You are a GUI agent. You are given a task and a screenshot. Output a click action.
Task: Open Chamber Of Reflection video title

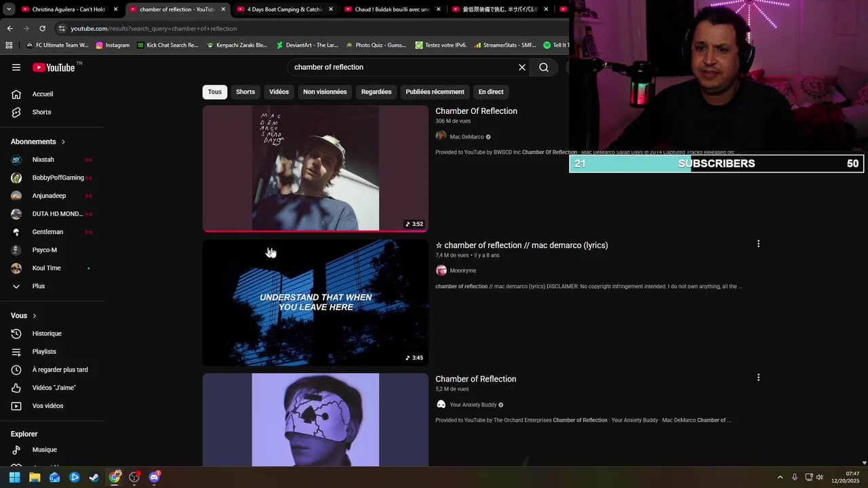click(476, 111)
